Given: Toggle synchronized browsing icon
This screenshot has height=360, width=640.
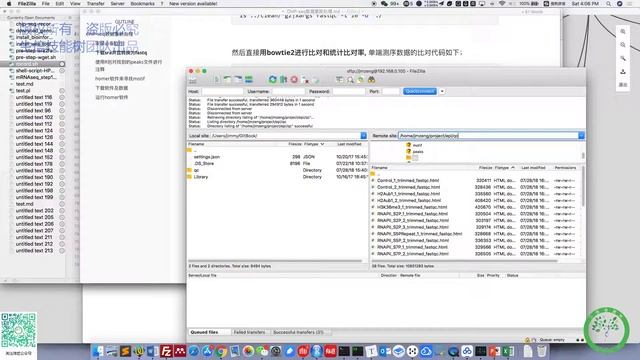Looking at the screenshot, I should click(x=360, y=80).
